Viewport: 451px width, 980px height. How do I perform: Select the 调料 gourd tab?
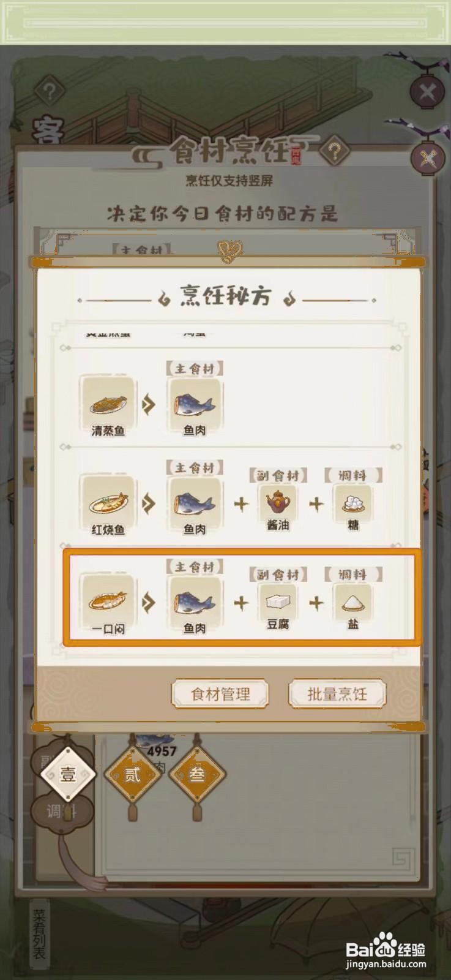(61, 812)
